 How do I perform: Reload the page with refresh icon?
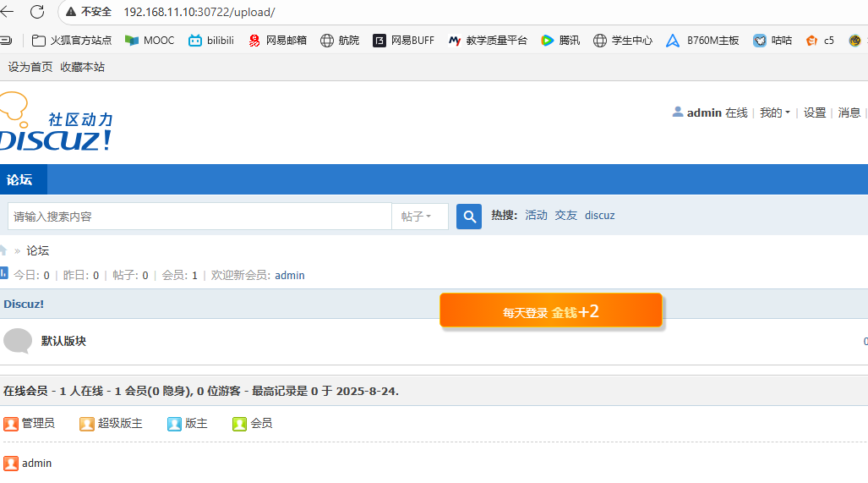37,12
